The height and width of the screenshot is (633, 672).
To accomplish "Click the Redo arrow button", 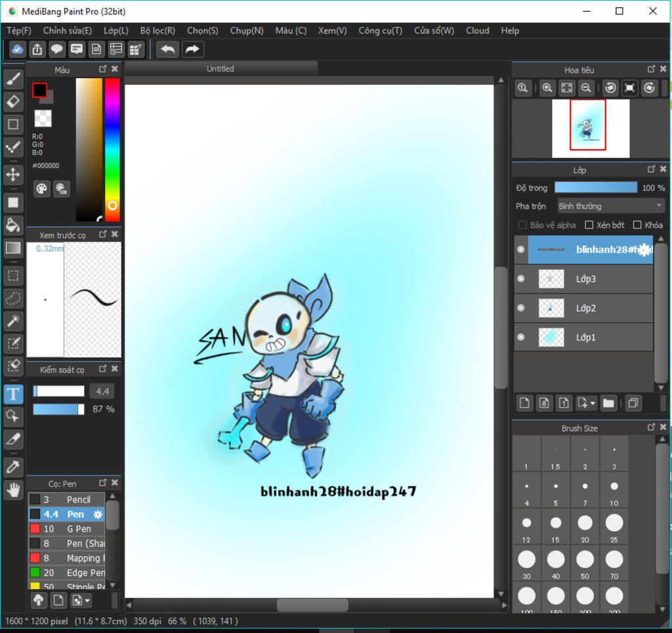I will click(192, 49).
